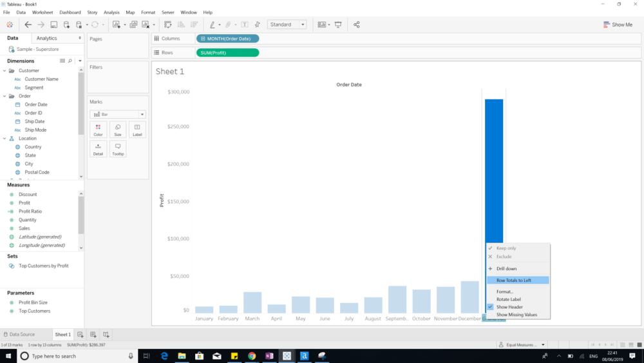Select Drill down in context menu
This screenshot has width=644, height=363.
click(x=506, y=268)
